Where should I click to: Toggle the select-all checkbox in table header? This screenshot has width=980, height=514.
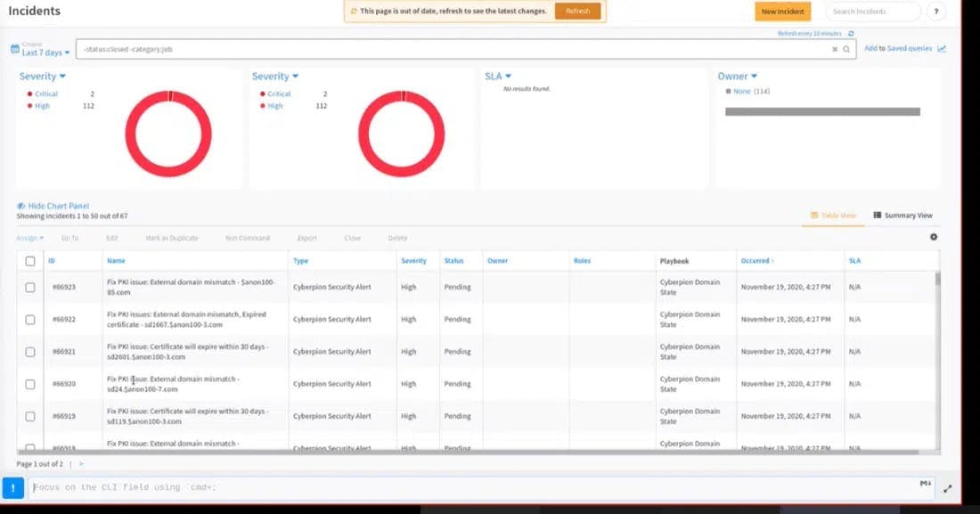(30, 261)
